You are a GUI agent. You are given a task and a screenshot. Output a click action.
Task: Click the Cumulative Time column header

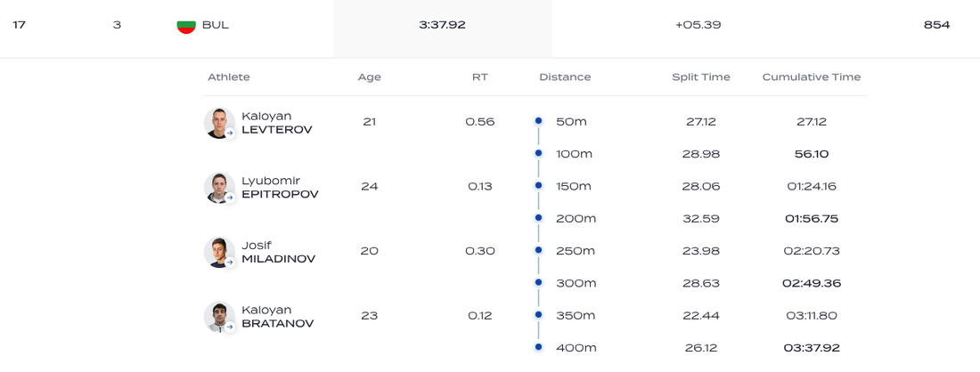[811, 77]
